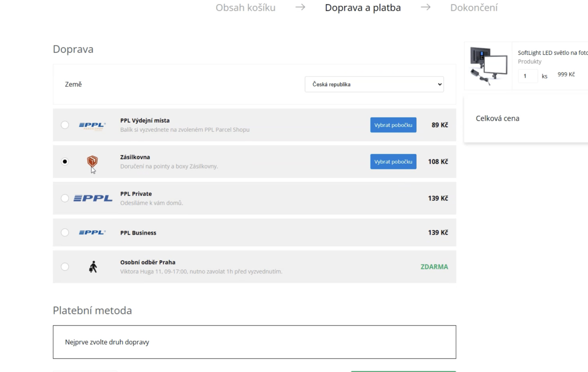Click the walking person pickup icon
The image size is (588, 372).
coord(93,267)
